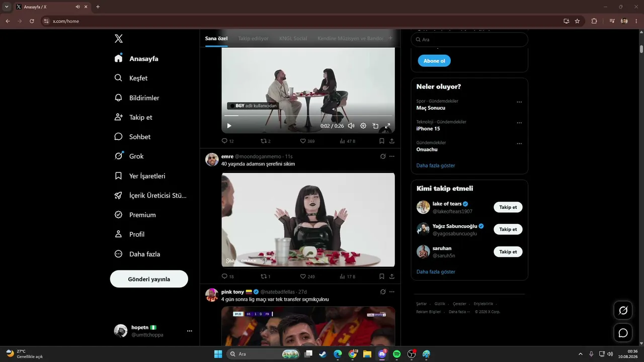Open options for Maç Sonucu trend
This screenshot has height=362, width=644.
tap(519, 102)
